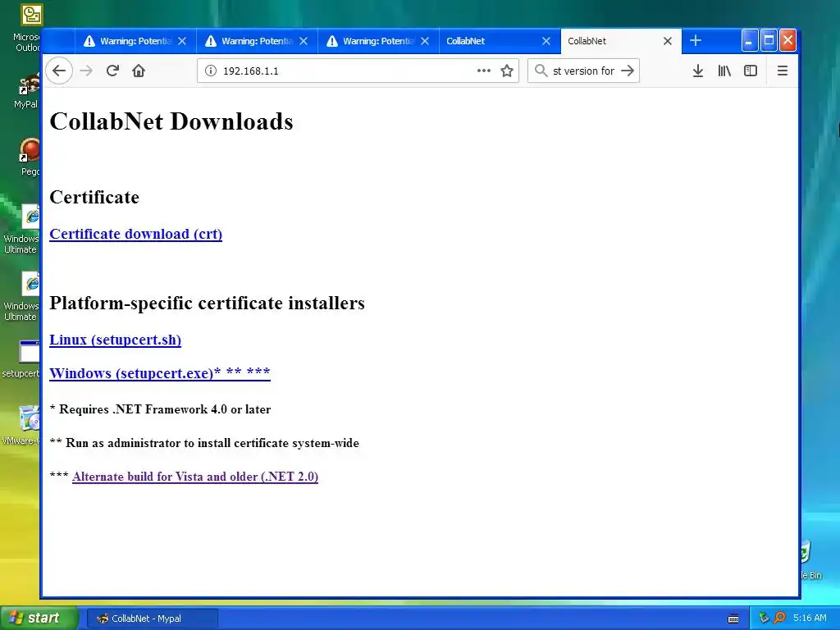Submit search with the arrow button
Screen dimensions: 840x630
628,71
